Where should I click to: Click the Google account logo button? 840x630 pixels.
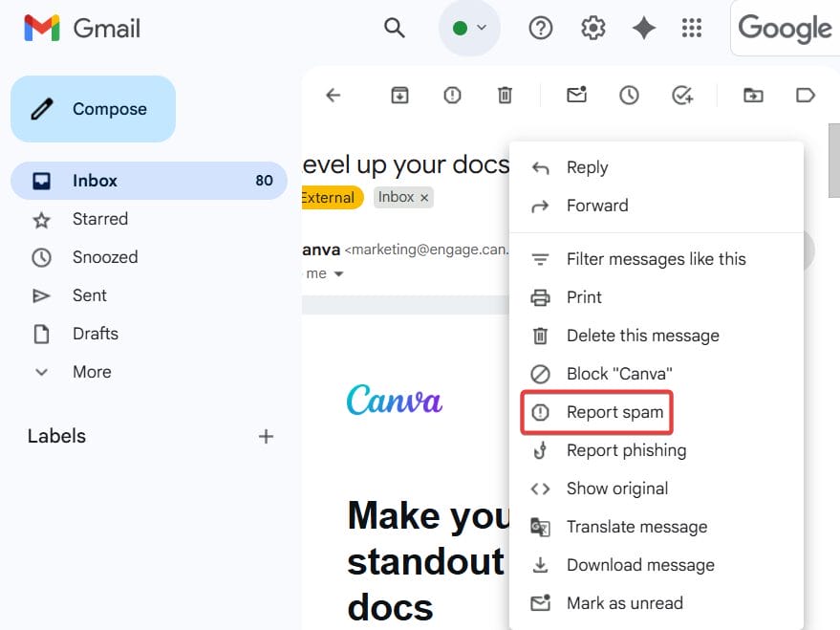click(x=785, y=28)
